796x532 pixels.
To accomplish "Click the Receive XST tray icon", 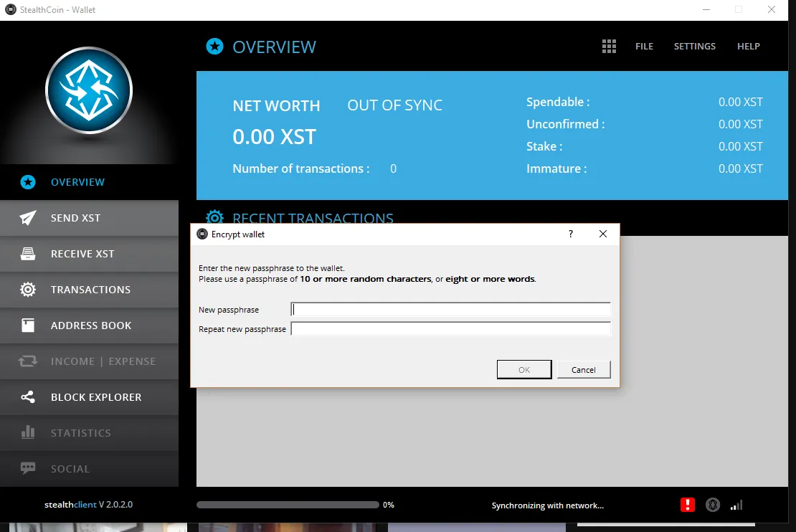I will (x=28, y=254).
